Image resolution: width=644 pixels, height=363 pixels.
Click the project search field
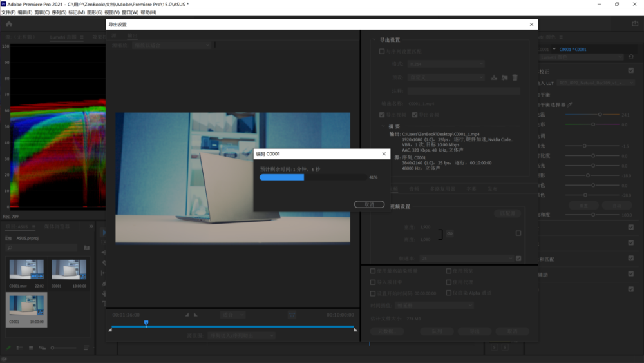(41, 248)
